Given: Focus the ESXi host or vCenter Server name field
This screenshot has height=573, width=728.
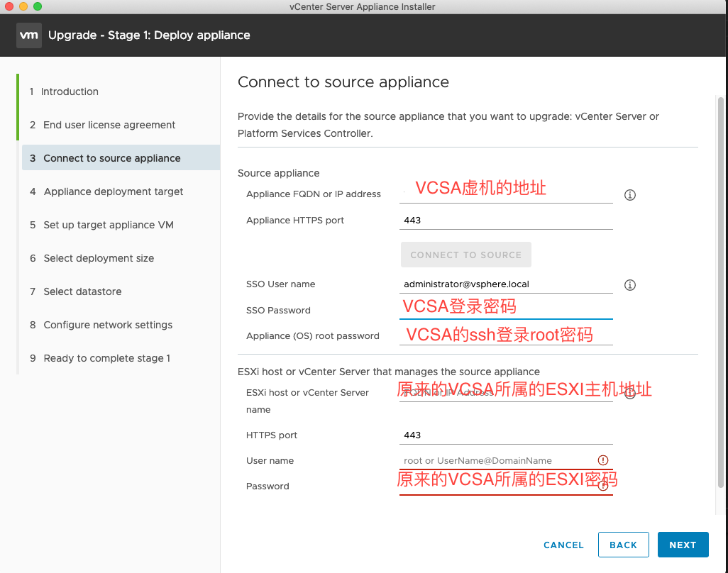Looking at the screenshot, I should pos(506,392).
